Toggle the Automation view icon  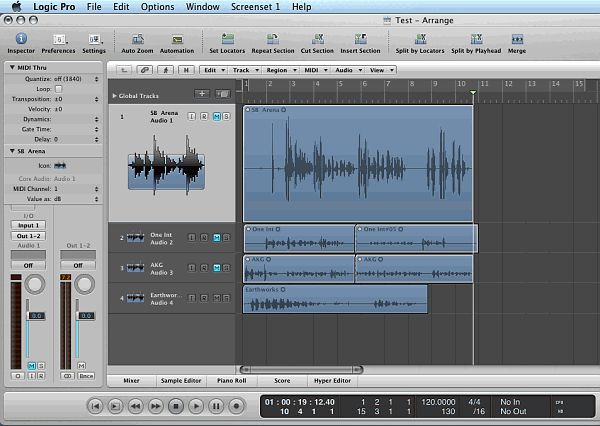click(x=177, y=39)
